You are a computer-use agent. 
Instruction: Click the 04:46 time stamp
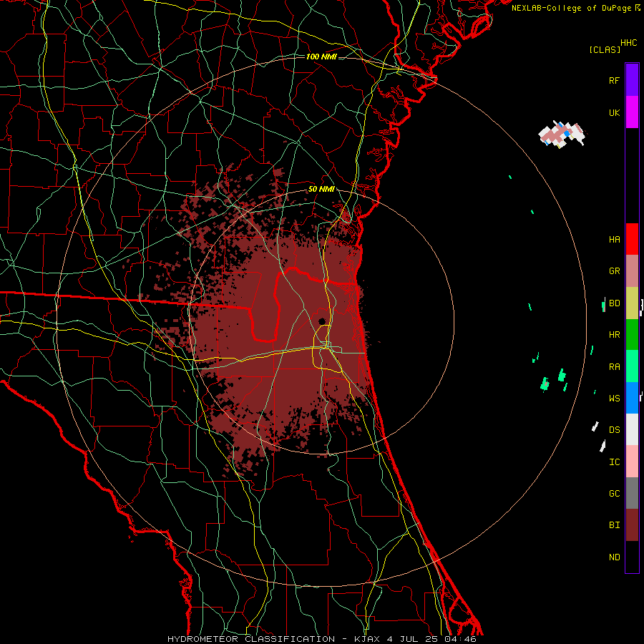click(460, 639)
